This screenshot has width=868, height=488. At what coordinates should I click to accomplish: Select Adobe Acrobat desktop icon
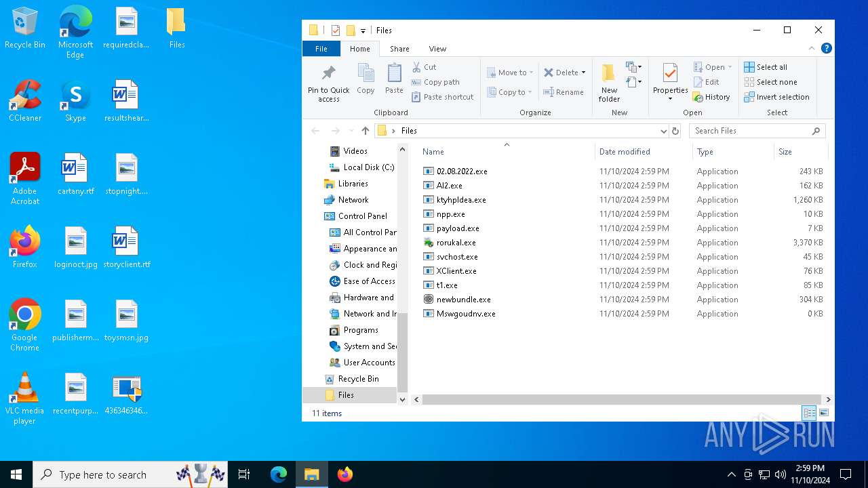[25, 179]
